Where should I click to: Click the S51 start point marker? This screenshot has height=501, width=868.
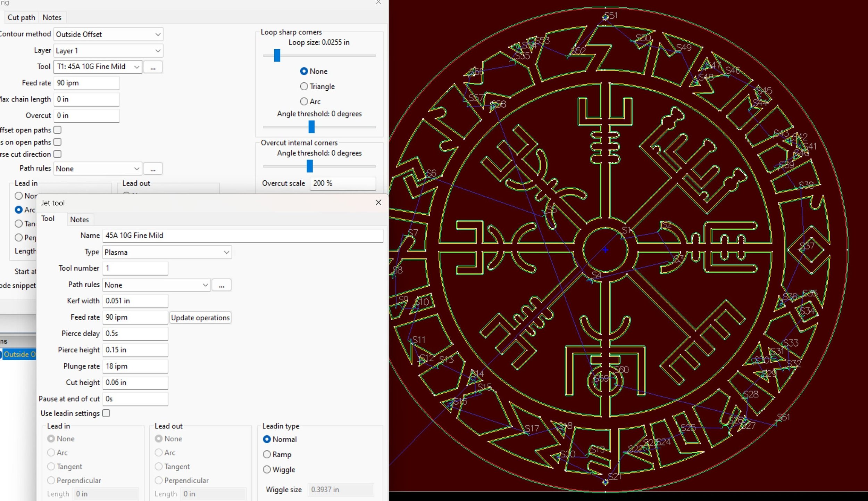(x=606, y=17)
